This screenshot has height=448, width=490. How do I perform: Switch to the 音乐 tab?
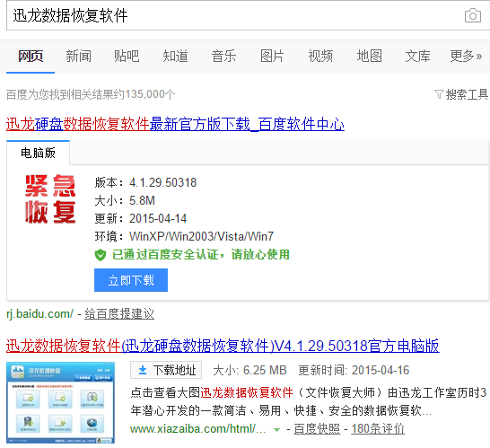coord(223,57)
